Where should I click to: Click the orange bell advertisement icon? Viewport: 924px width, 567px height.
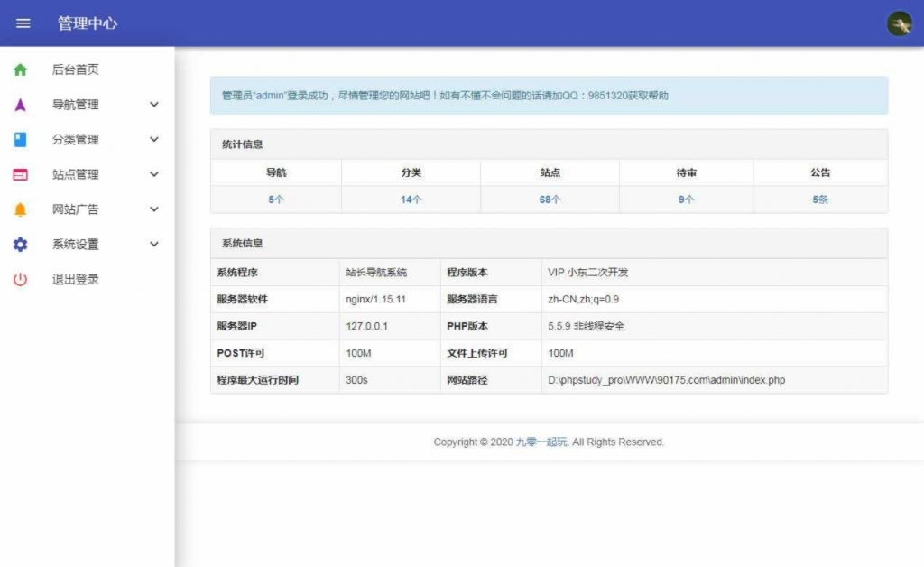tap(20, 209)
